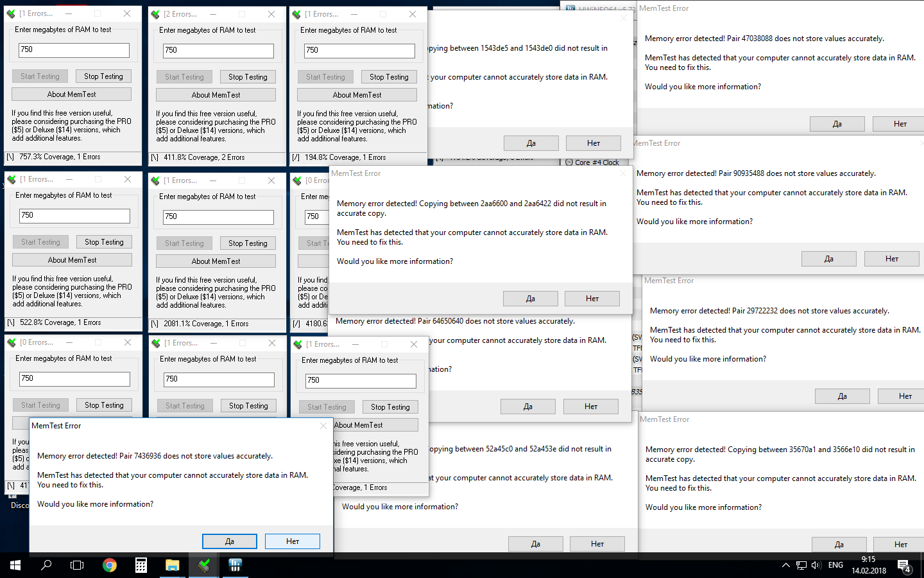Image resolution: width=924 pixels, height=578 pixels.
Task: Switch to HWiNFO via its taskbar icon
Action: (235, 565)
